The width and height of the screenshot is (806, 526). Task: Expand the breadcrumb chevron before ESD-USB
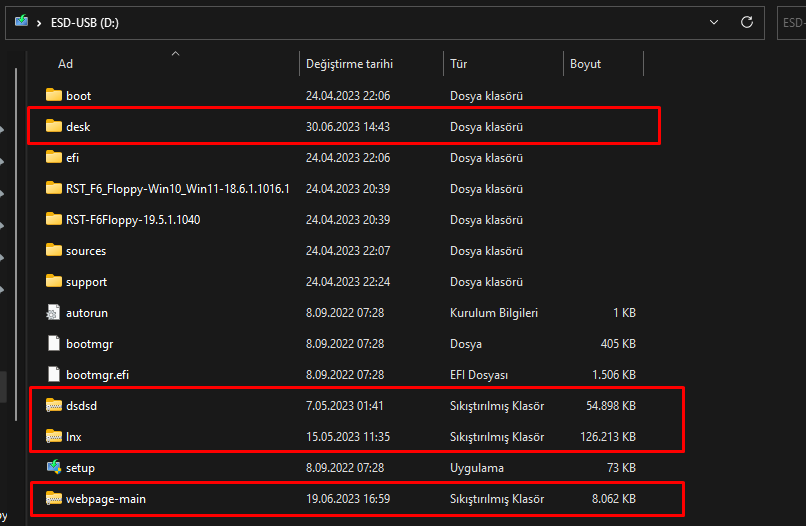tap(39, 21)
